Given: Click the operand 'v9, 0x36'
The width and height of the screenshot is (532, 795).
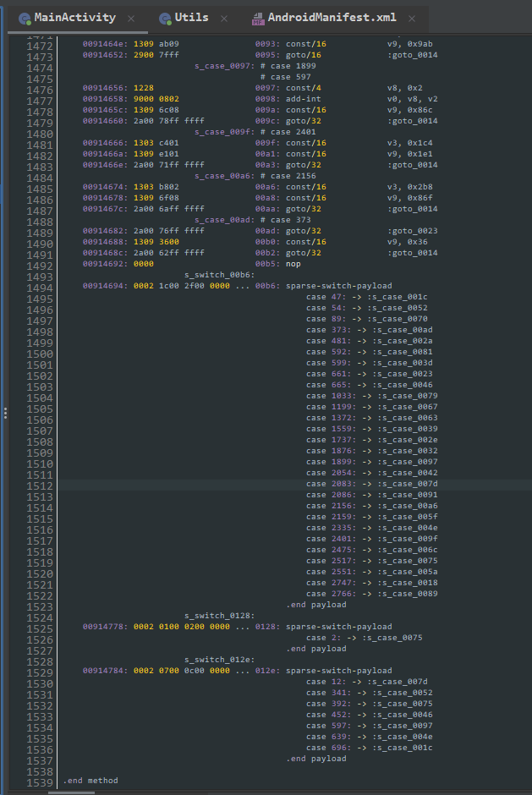Looking at the screenshot, I should point(407,242).
